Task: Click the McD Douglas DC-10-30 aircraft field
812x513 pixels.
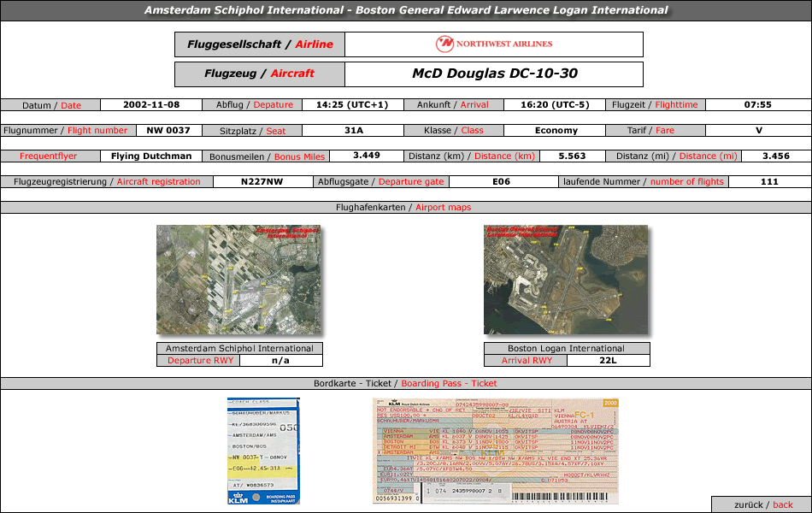Action: click(494, 74)
